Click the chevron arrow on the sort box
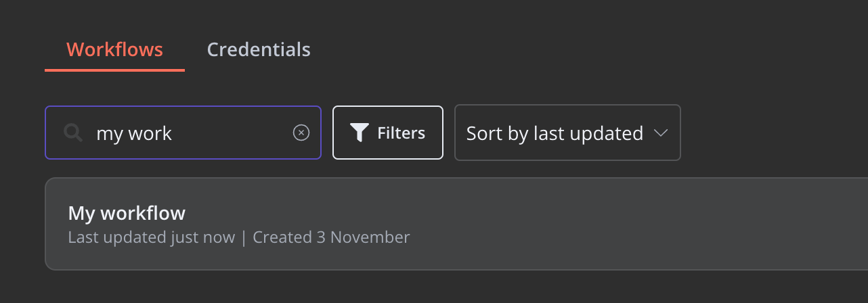 coord(661,133)
